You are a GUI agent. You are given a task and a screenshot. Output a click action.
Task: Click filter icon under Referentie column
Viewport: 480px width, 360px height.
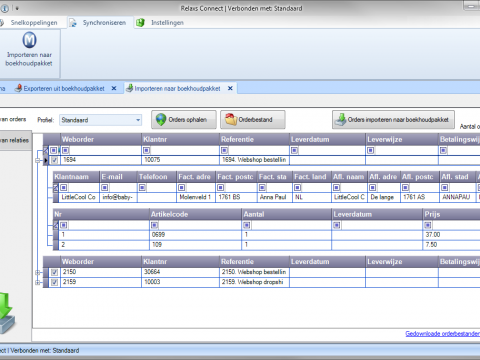(x=224, y=151)
